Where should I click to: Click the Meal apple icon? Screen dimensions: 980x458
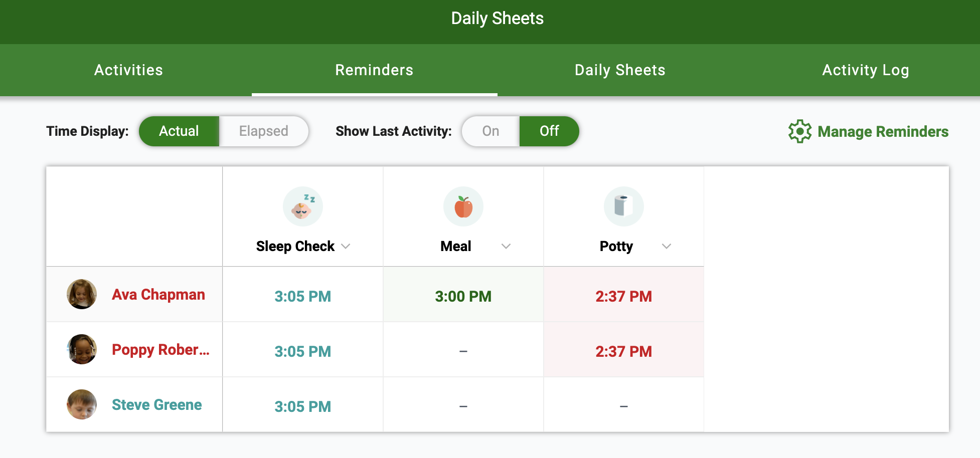point(463,206)
